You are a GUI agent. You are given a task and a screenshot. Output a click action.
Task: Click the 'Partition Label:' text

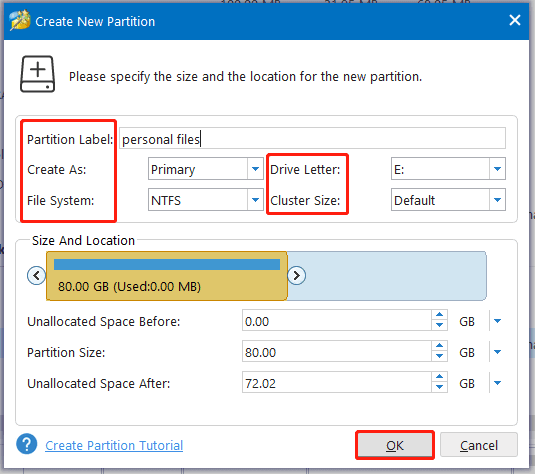(x=70, y=139)
